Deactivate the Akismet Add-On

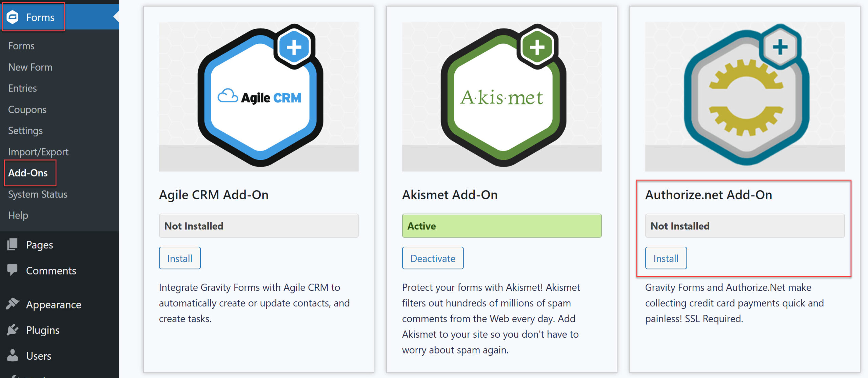tap(433, 258)
